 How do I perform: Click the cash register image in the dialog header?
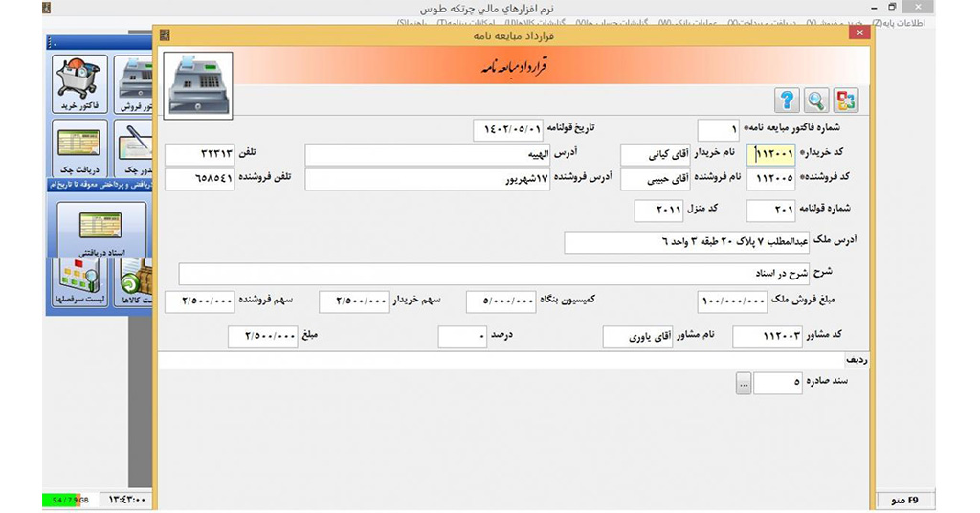click(198, 85)
